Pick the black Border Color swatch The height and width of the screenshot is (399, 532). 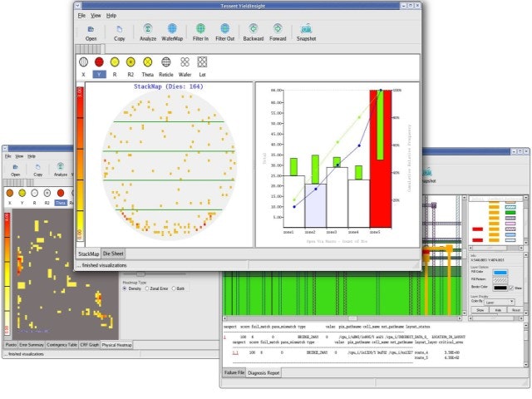[x=500, y=288]
